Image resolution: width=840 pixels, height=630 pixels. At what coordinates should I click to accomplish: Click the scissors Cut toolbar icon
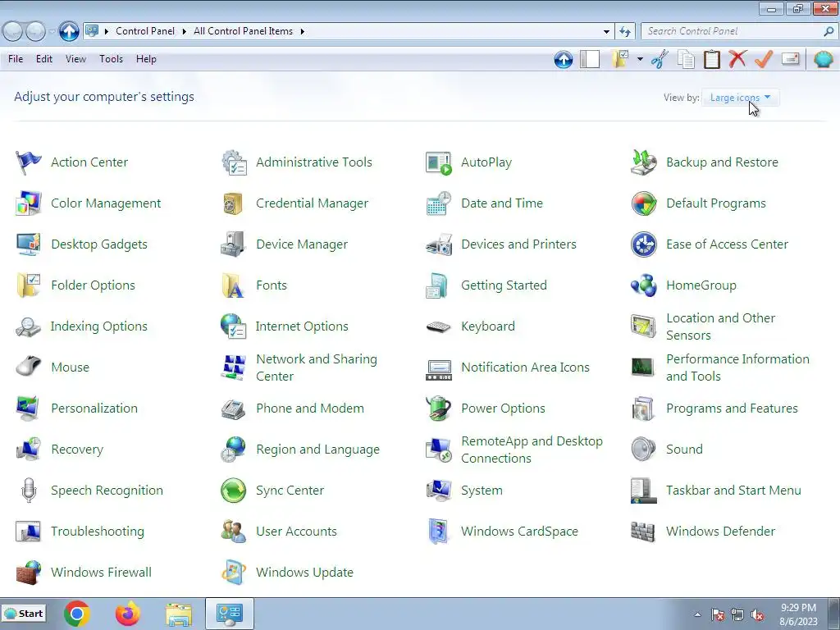pyautogui.click(x=660, y=59)
